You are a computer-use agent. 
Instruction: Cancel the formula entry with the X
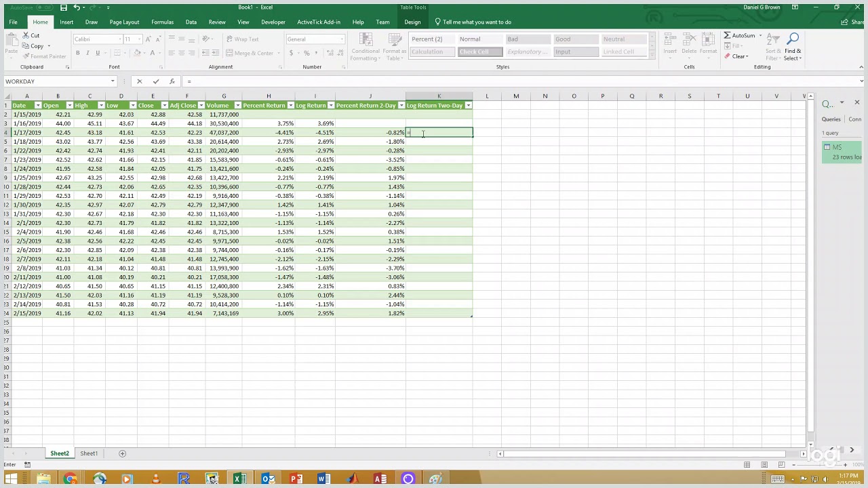coord(139,81)
